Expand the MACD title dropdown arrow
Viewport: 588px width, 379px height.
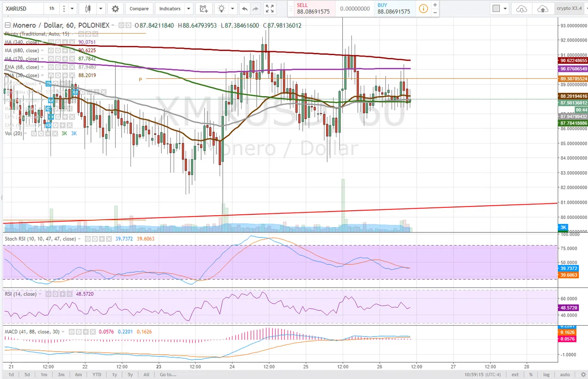tap(63, 332)
